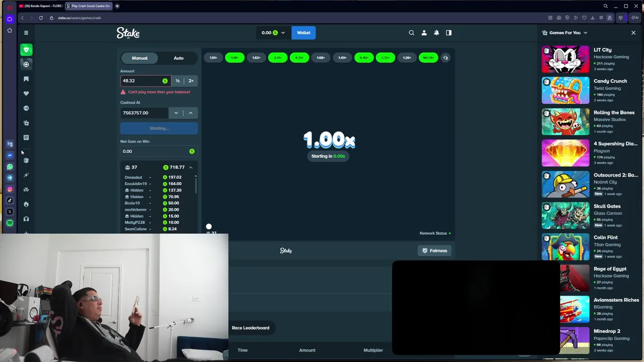Viewport: 644px width, 362px height.
Task: Open Telegram in the Opera sidebar
Action: pyautogui.click(x=10, y=177)
